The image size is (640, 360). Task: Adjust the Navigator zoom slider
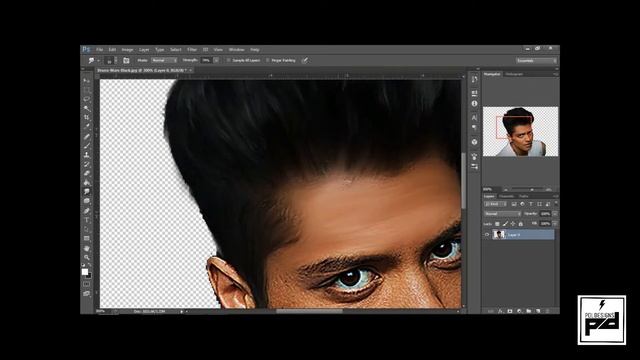tap(531, 190)
